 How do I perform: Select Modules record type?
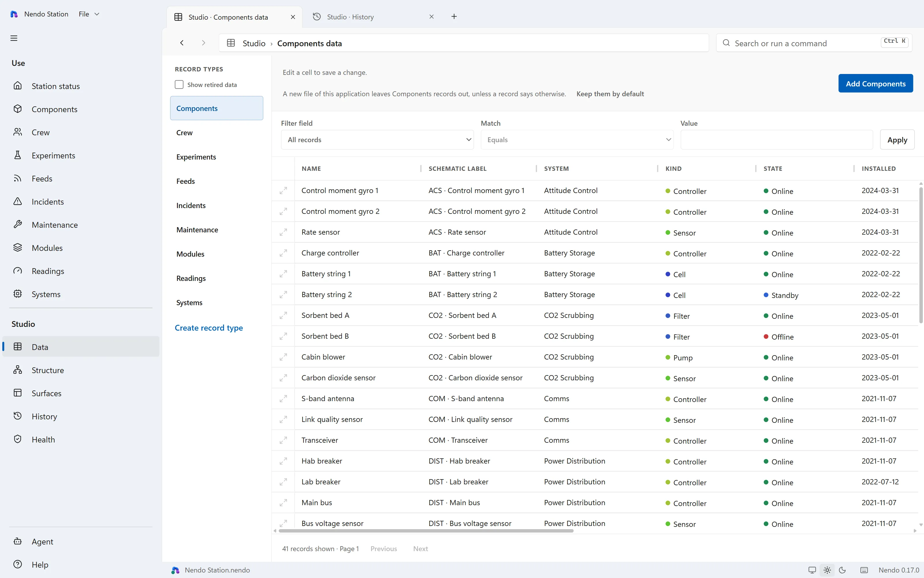click(217, 254)
